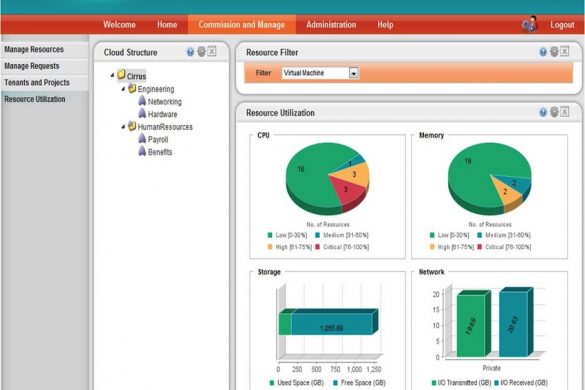
Task: Click the Critical legend swatch under CPU
Action: pyautogui.click(x=317, y=247)
